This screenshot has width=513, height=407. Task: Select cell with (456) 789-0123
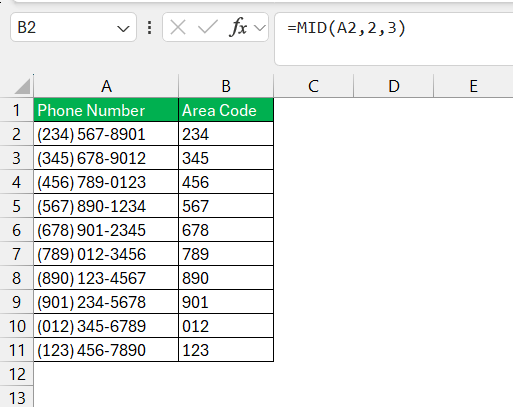[106, 182]
